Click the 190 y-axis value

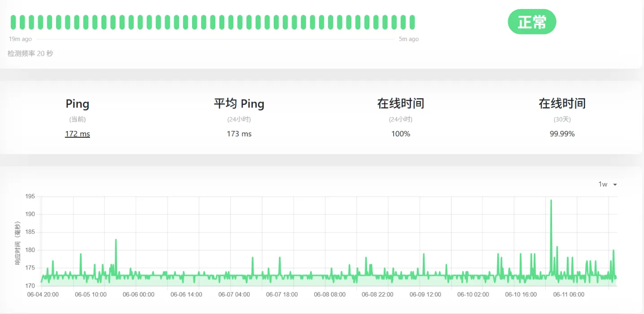[x=31, y=214]
